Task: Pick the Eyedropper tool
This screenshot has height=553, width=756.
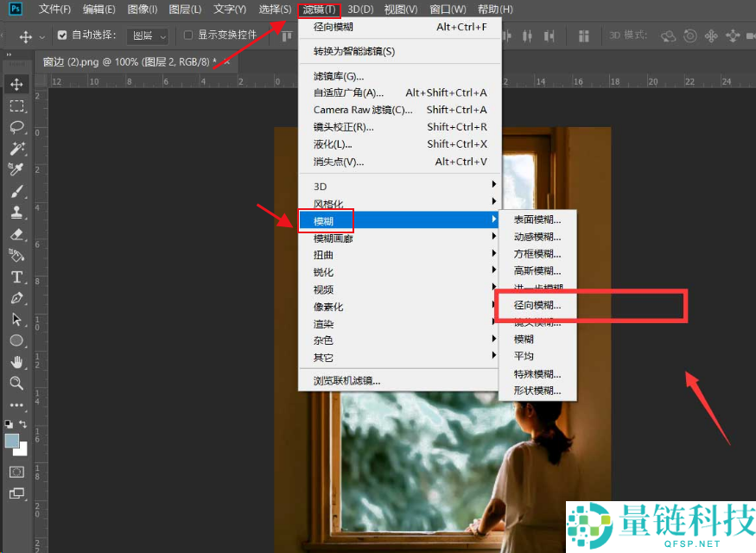Action: click(16, 169)
